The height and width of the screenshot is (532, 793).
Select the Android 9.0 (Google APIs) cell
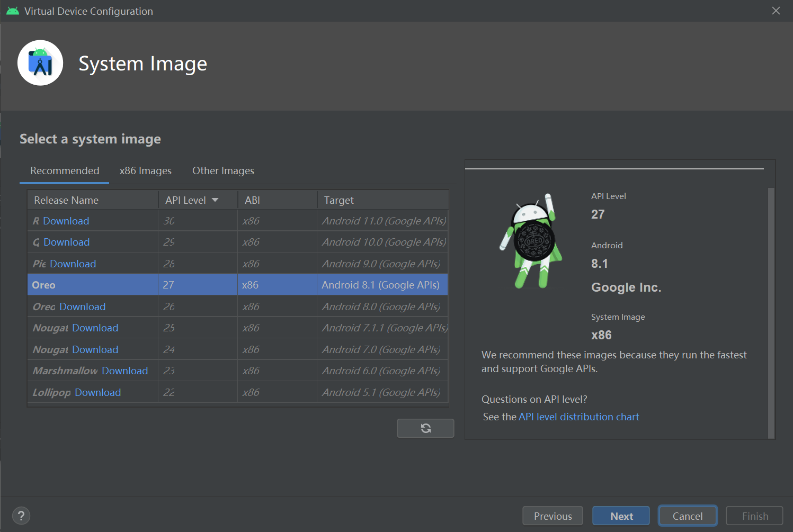[382, 264]
